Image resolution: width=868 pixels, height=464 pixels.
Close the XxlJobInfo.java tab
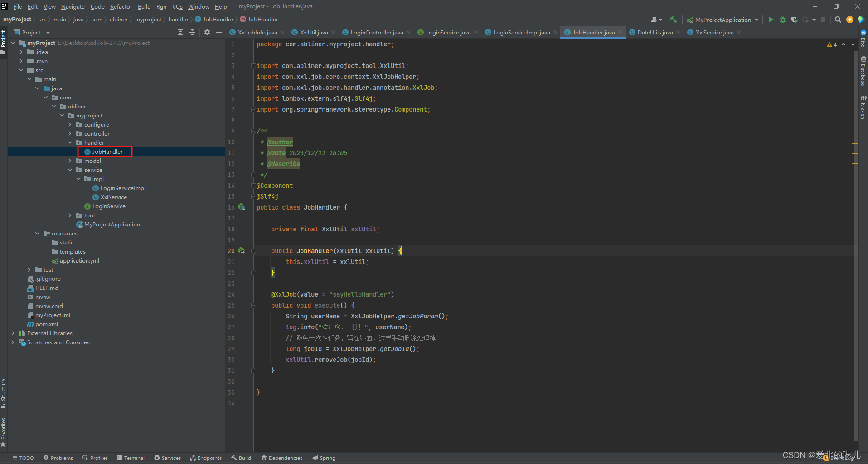click(x=282, y=32)
